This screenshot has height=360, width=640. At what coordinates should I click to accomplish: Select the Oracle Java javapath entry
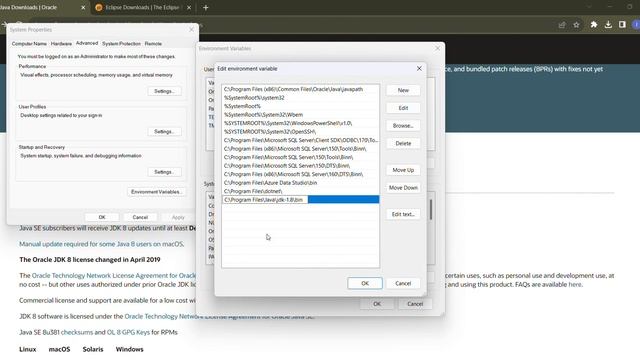tap(300, 89)
